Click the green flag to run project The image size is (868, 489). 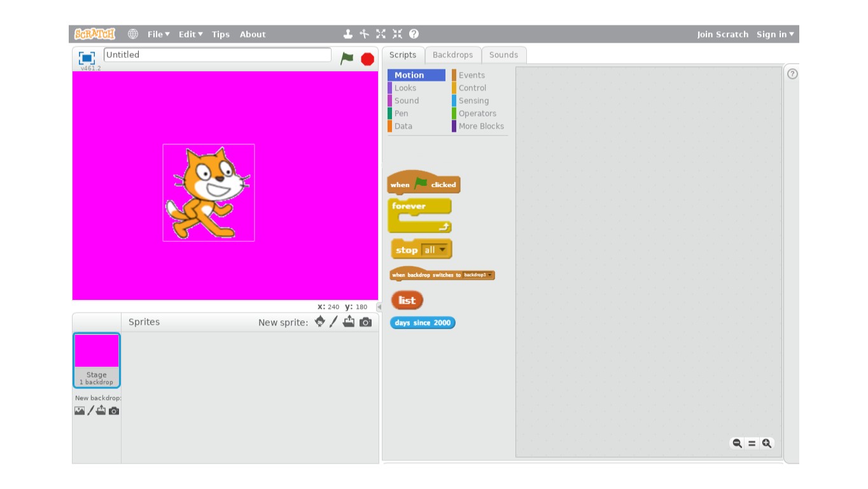click(346, 59)
